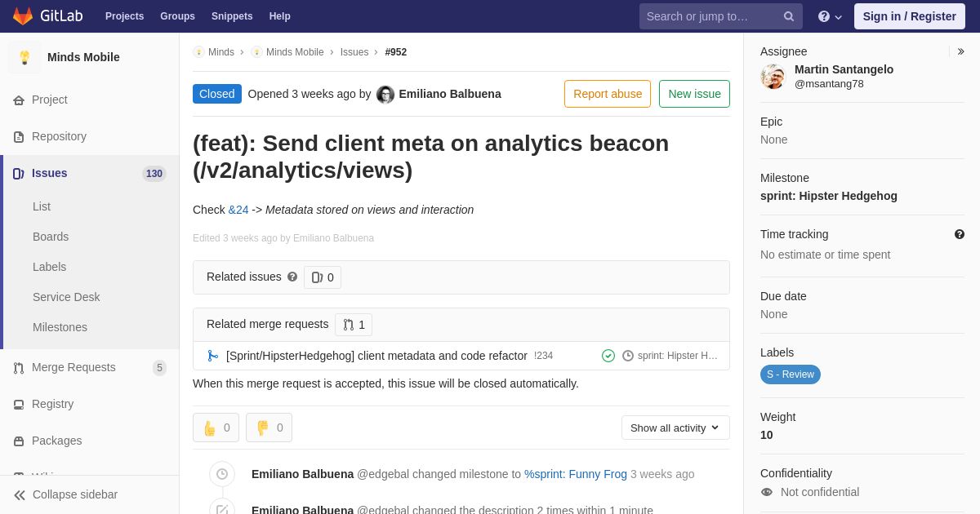This screenshot has width=980, height=514.
Task: Click the Collapse sidebar chevrons icon
Action: [x=20, y=495]
